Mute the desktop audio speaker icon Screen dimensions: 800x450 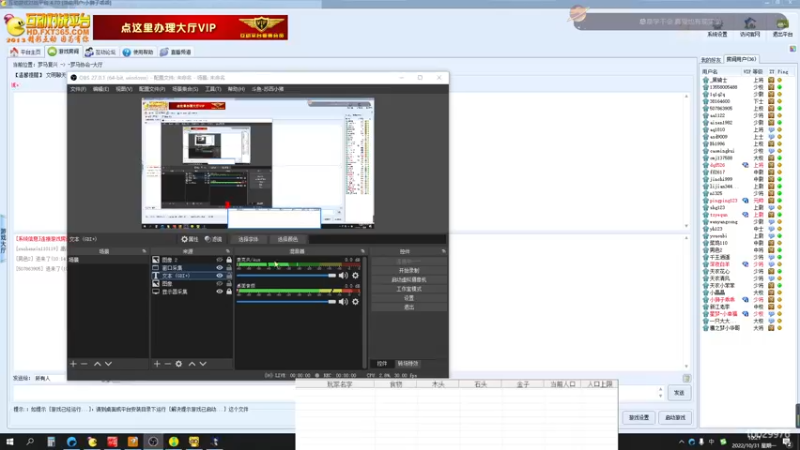click(x=343, y=302)
